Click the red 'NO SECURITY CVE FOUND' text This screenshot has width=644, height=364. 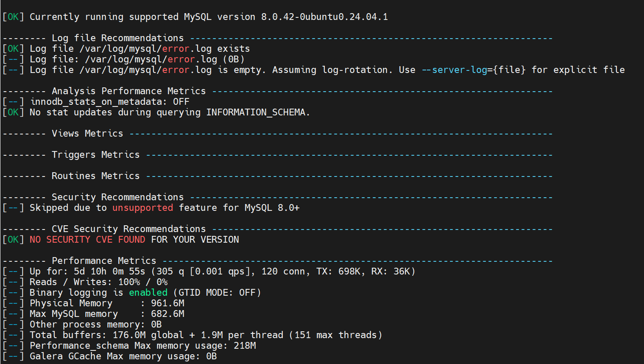click(87, 240)
